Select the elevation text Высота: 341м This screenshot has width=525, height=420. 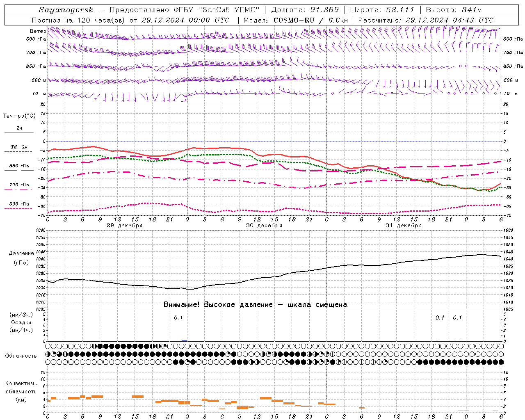click(x=454, y=10)
